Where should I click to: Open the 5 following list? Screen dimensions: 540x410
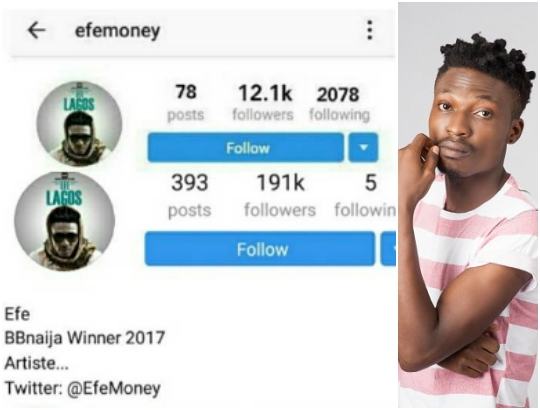365,196
